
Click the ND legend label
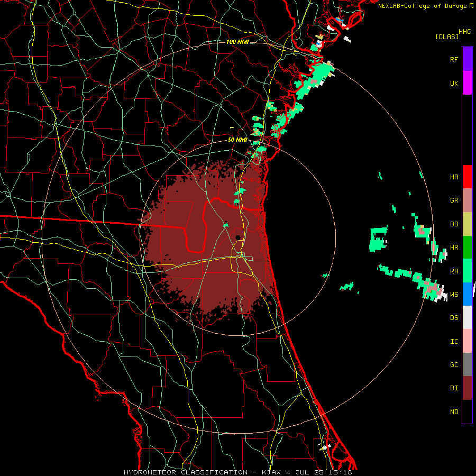coord(454,412)
